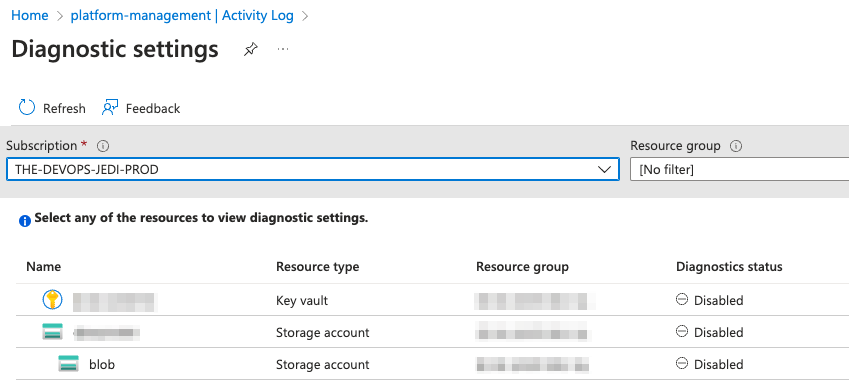
Task: Open the Subscription dropdown
Action: (313, 169)
